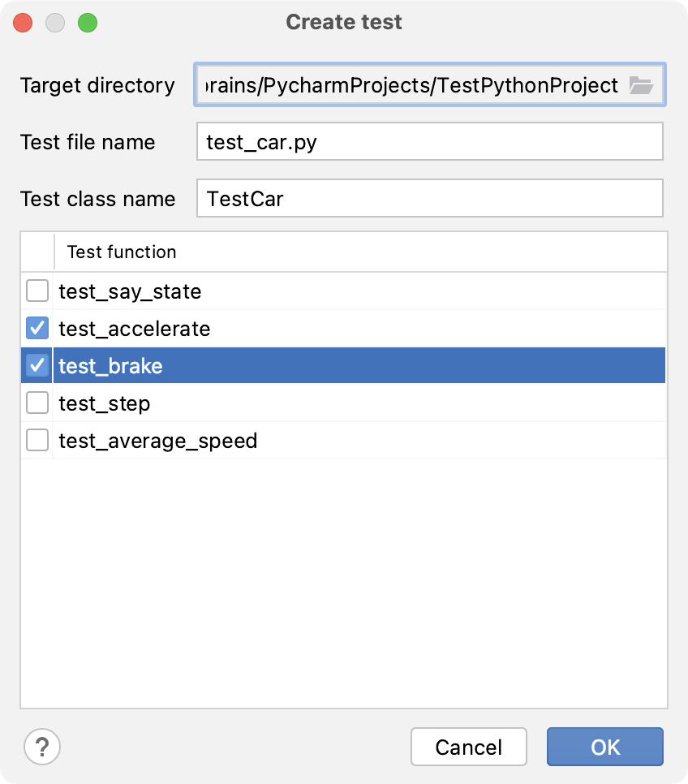Screen dimensions: 688x784
Task: Click the Test function column header
Action: pyautogui.click(x=121, y=252)
